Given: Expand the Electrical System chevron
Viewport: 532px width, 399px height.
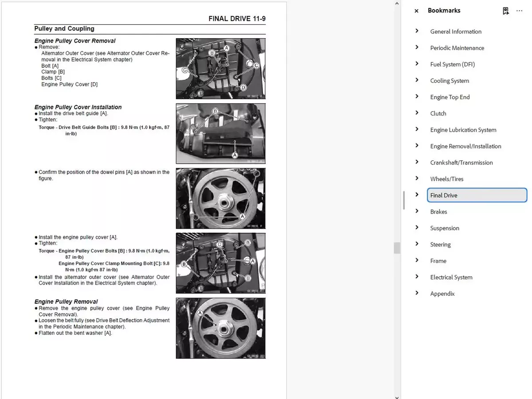Looking at the screenshot, I should (x=417, y=277).
